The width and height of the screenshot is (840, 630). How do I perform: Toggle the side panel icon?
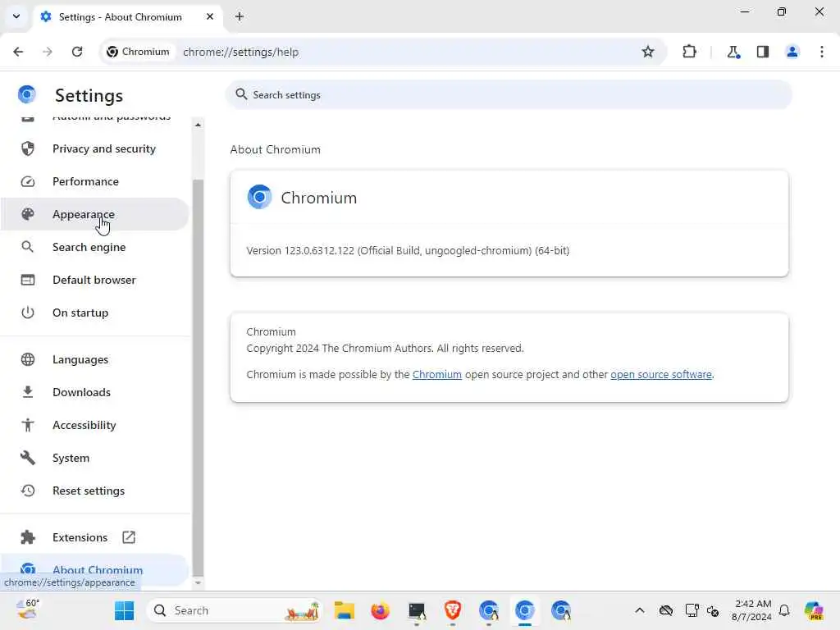coord(763,52)
